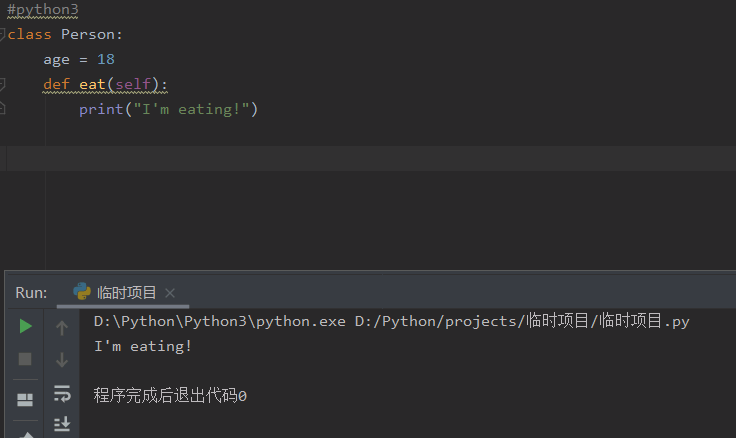Jump down the stack trace arrow
Screen dimensions: 736x438
[62, 360]
